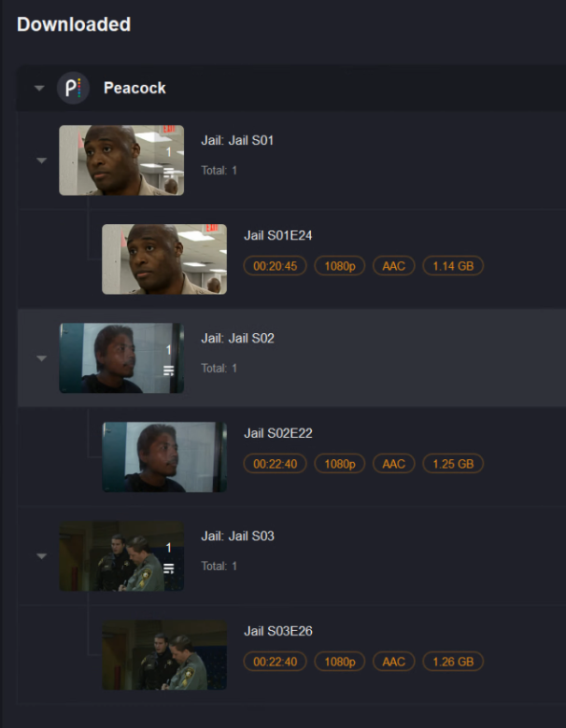Click the Jail S02E22 title

pos(278,433)
